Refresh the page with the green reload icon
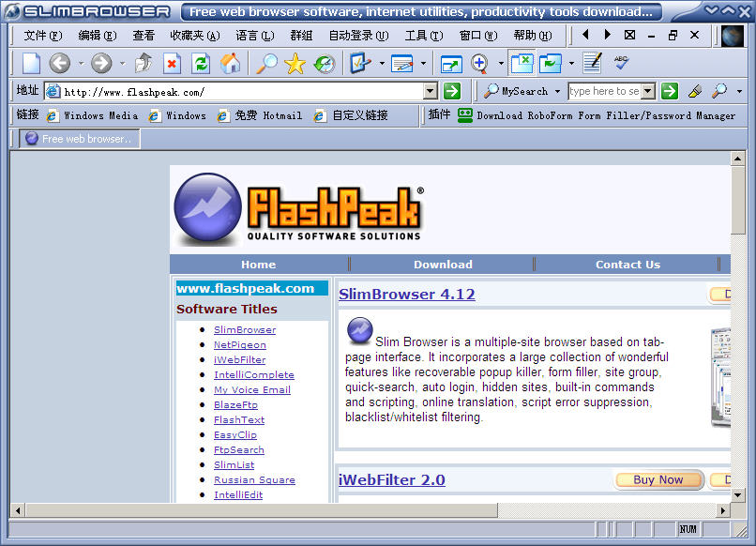Image resolution: width=756 pixels, height=546 pixels. point(200,64)
